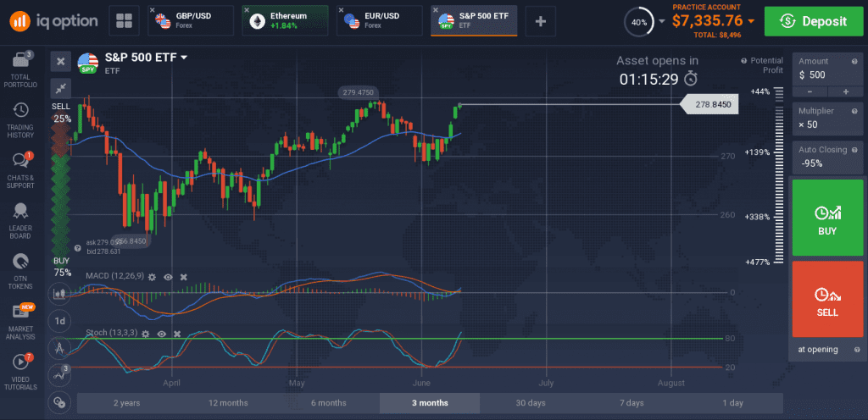Close the S&P 500 ETF tab
This screenshot has height=420, width=868.
pyautogui.click(x=436, y=10)
